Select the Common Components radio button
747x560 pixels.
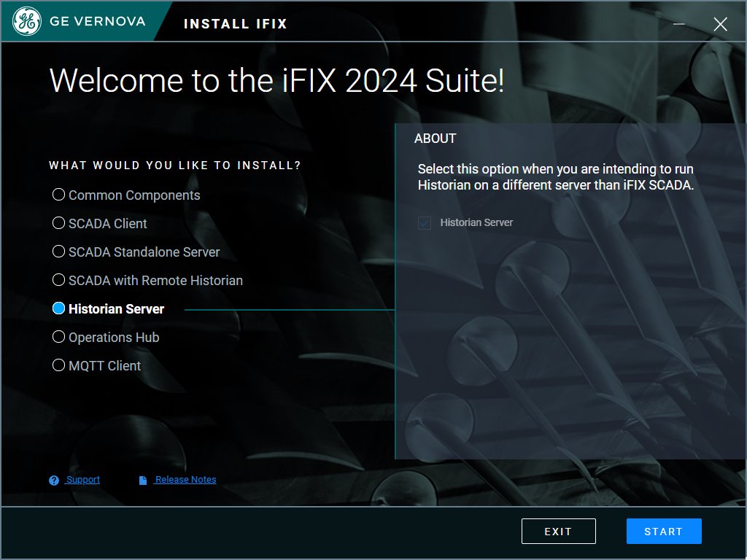pyautogui.click(x=58, y=195)
